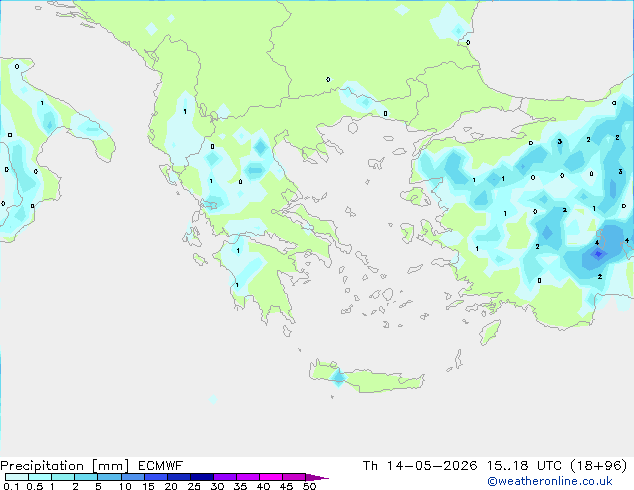Click the 'Precipitation' title word
This screenshot has width=634, height=490.
click(x=42, y=466)
